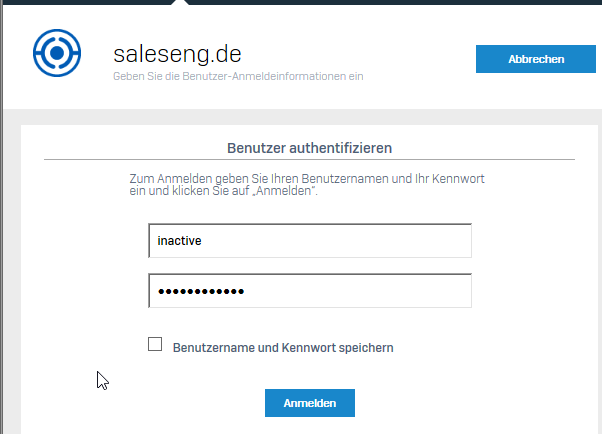Click the quoted word 'Anmelden' in the instructions
The image size is (602, 434).
284,191
